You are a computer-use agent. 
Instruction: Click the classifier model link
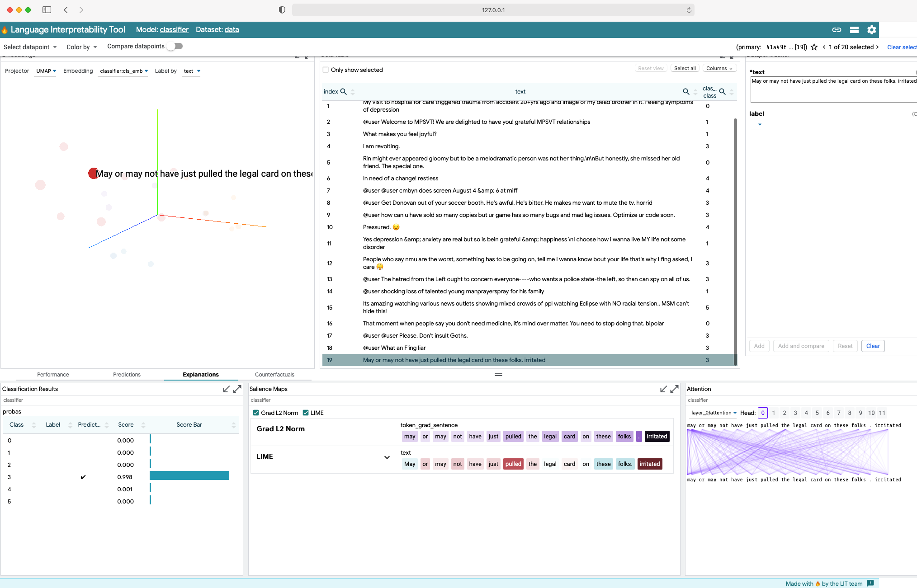click(174, 30)
